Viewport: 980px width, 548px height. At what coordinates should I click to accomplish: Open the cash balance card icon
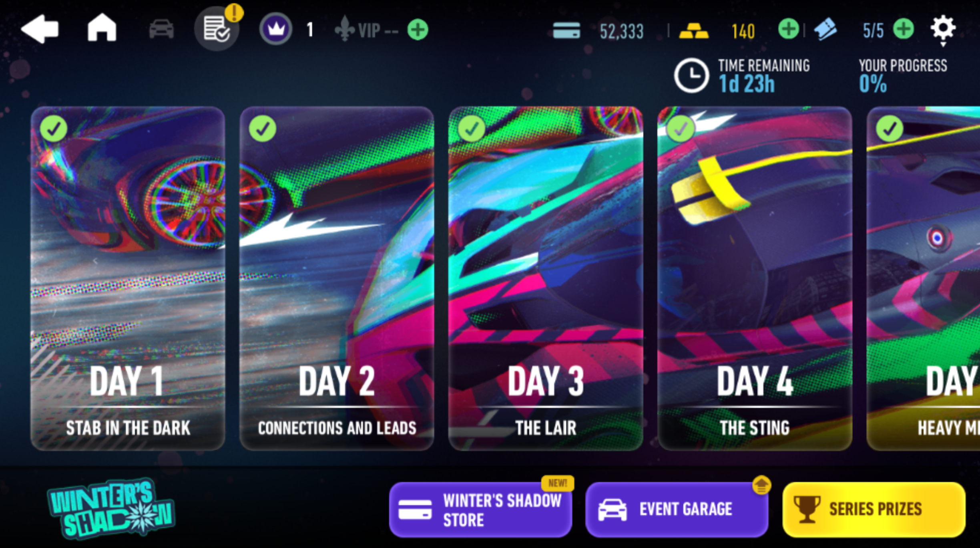coord(566,30)
